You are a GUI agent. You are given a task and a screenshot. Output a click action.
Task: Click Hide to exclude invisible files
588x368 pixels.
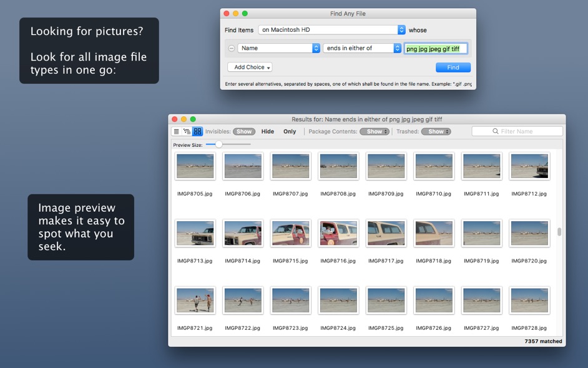(x=268, y=131)
